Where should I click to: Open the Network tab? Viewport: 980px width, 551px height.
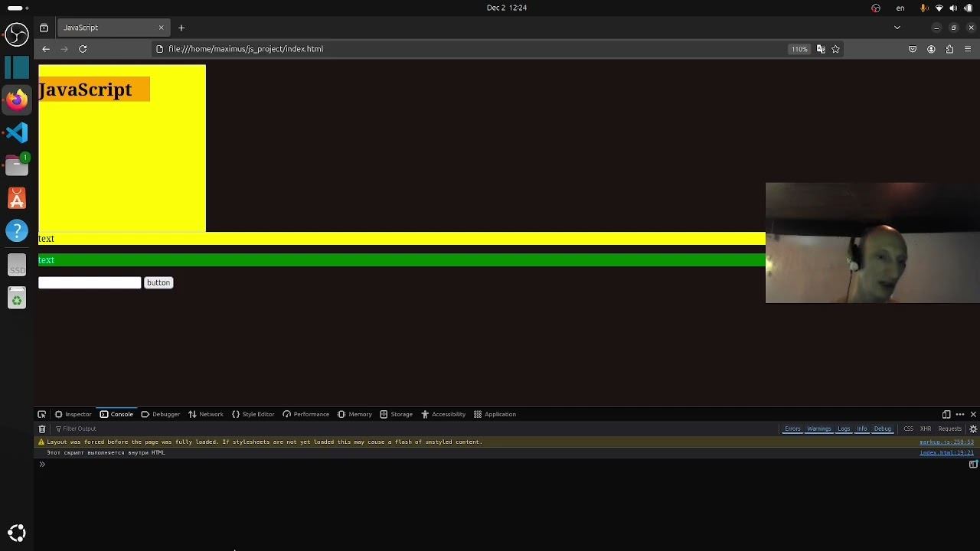(205, 414)
